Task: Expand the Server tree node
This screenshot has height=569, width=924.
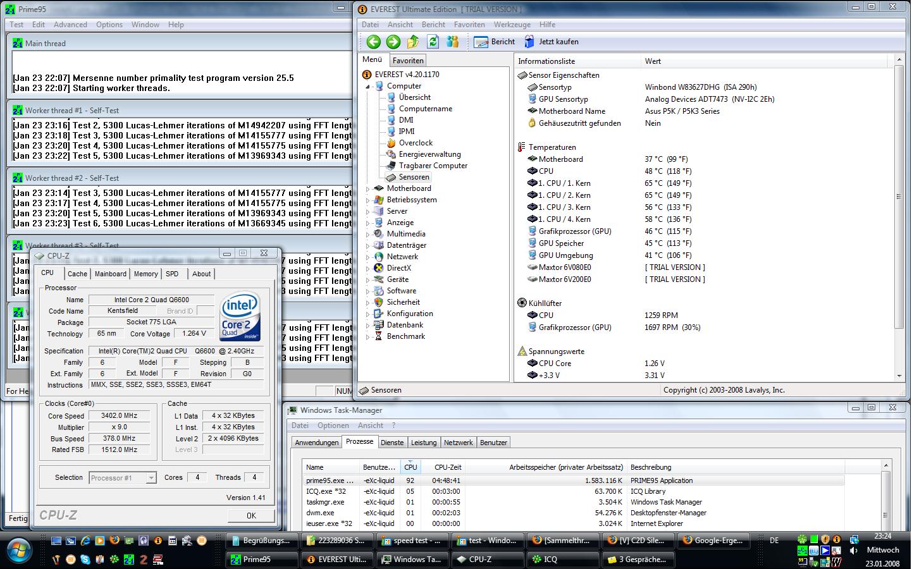Action: click(367, 211)
